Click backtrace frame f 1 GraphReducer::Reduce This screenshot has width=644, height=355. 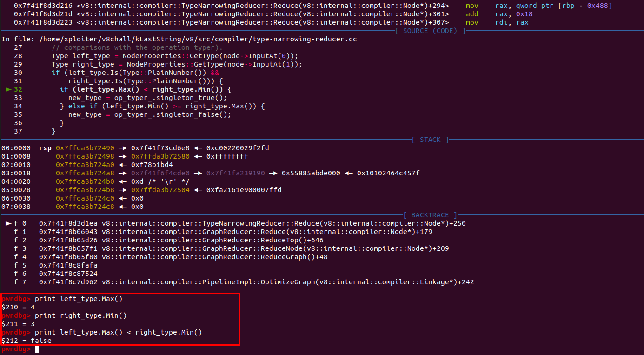coord(223,232)
